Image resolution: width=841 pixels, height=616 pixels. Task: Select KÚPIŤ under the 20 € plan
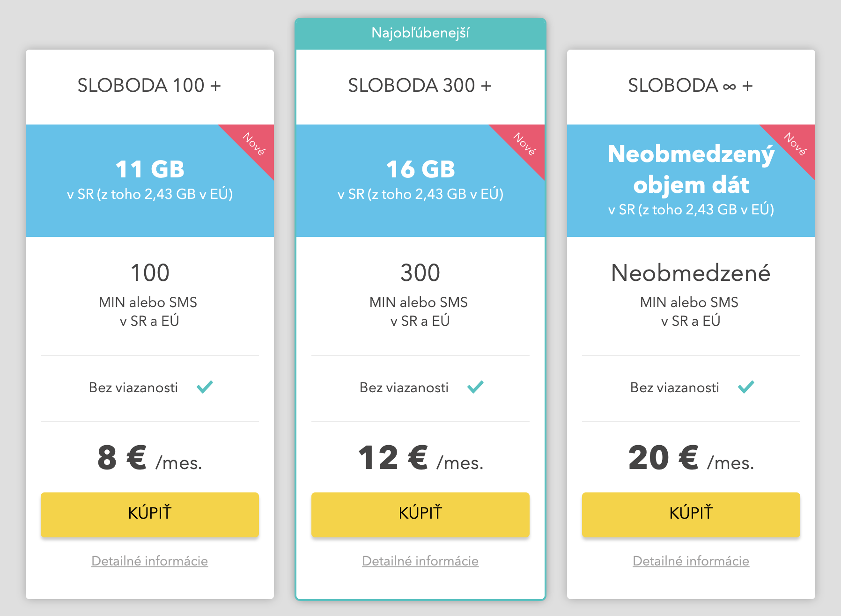click(691, 514)
